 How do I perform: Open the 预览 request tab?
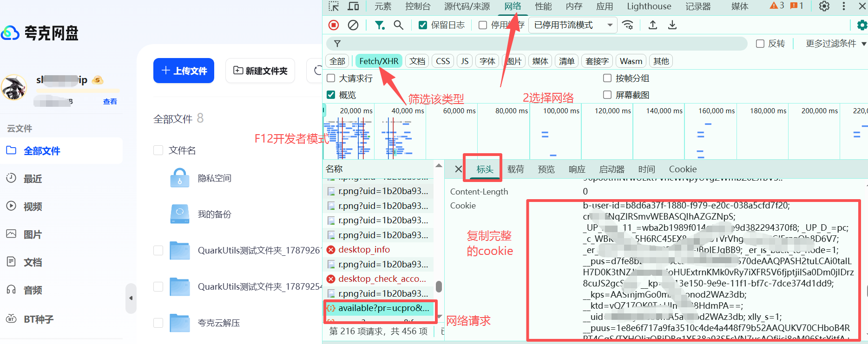[x=546, y=169]
